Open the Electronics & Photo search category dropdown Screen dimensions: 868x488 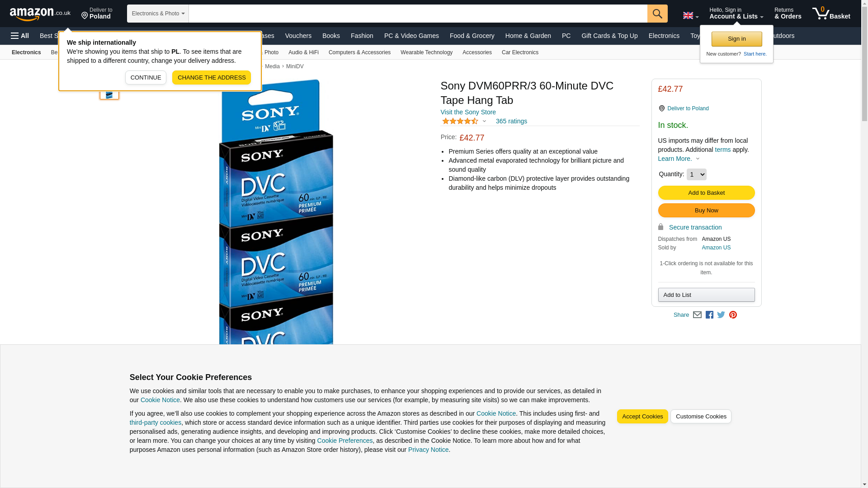[158, 14]
